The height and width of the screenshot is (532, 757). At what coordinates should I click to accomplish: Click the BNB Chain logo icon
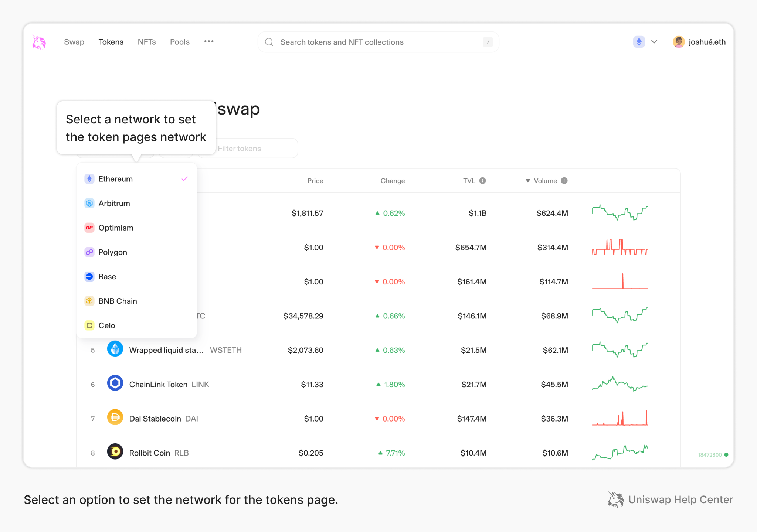(x=89, y=301)
